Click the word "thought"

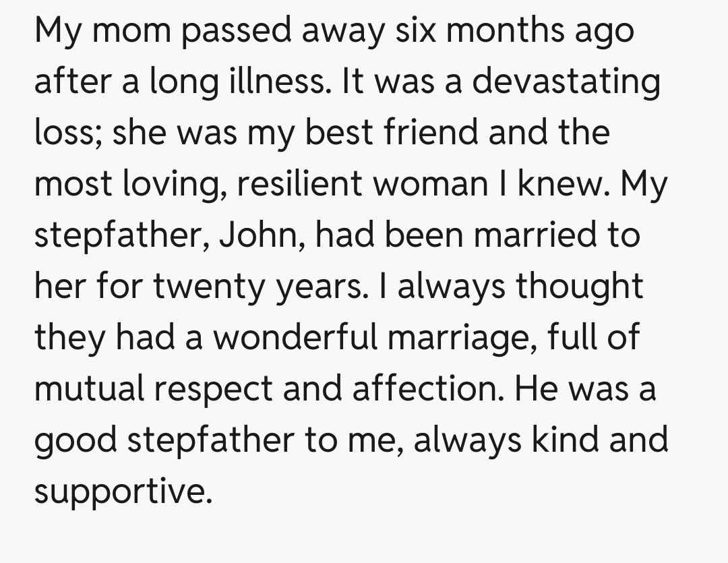(x=579, y=287)
